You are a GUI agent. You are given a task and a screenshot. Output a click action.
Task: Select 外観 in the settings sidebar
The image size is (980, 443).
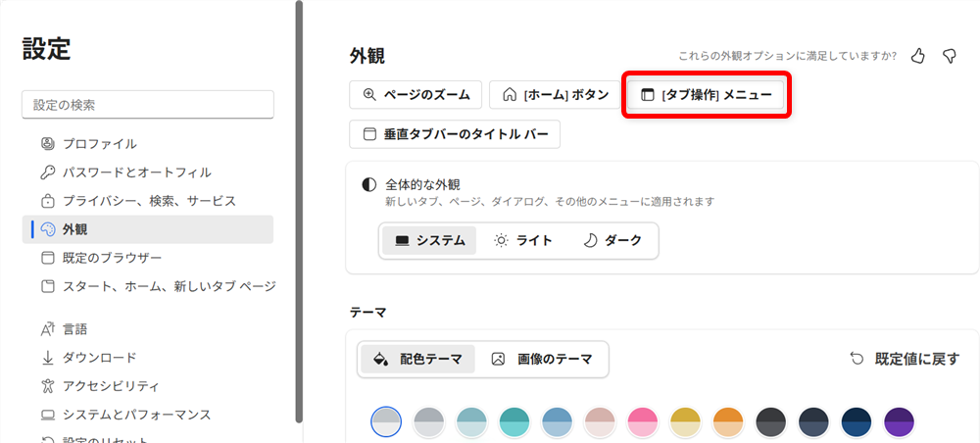point(148,229)
